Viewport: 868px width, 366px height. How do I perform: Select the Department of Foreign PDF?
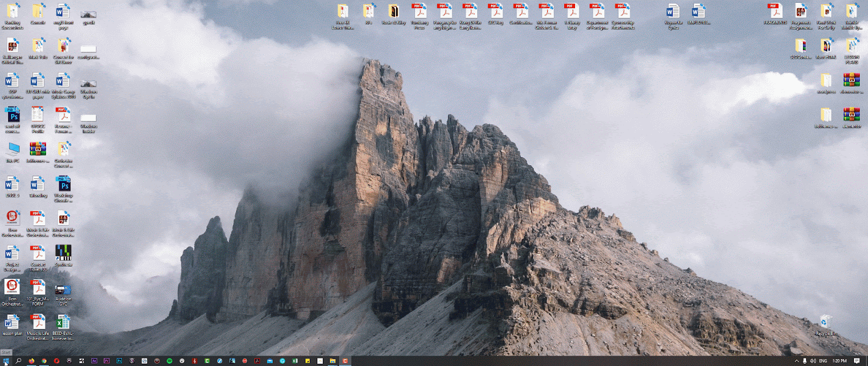coord(597,17)
